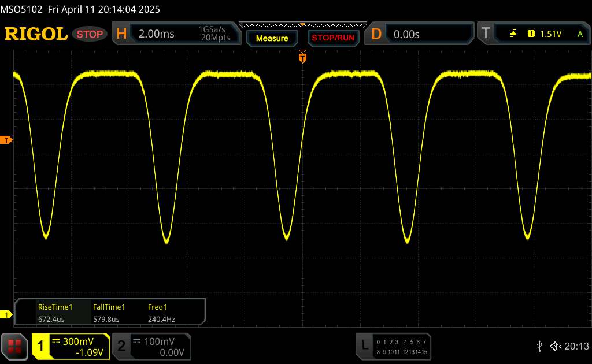Screen dimensions: 592x364
Task: Tap the channel 1 -1.09V offset value
Action: click(x=90, y=352)
